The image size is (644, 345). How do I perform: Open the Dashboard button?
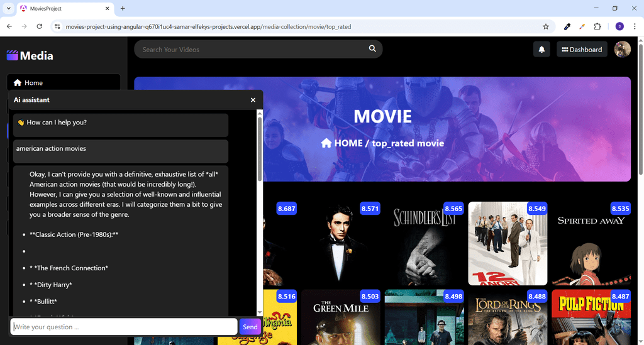point(582,49)
